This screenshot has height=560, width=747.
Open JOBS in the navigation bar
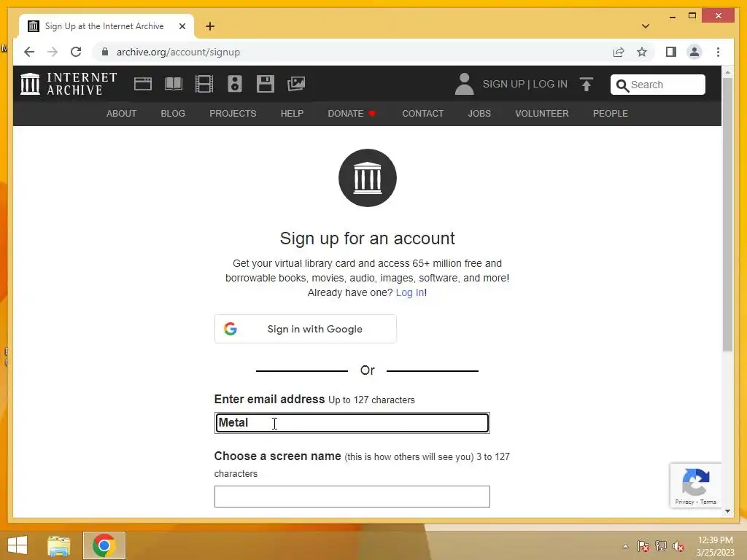point(479,113)
